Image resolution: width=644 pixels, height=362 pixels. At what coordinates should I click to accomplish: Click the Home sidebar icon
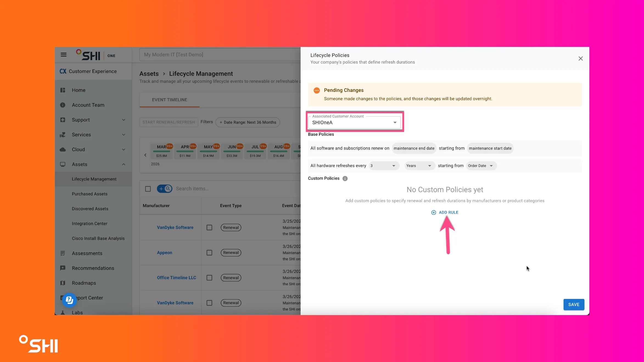(x=63, y=90)
